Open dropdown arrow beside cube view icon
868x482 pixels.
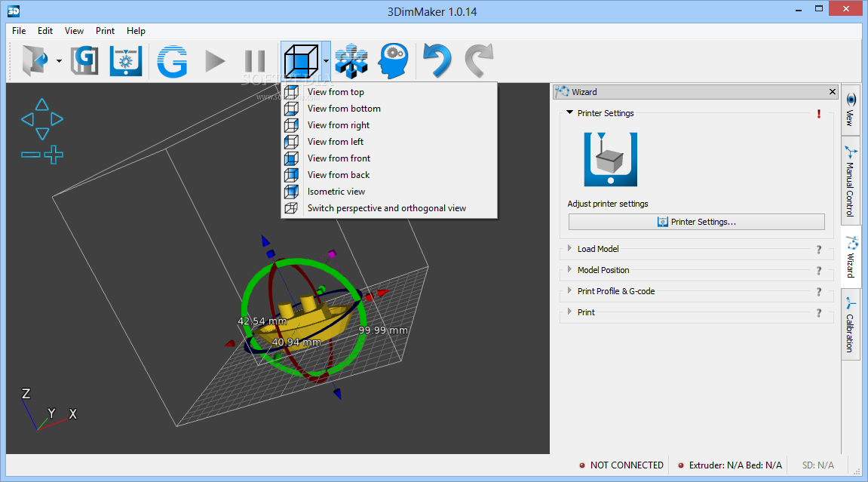tap(326, 61)
